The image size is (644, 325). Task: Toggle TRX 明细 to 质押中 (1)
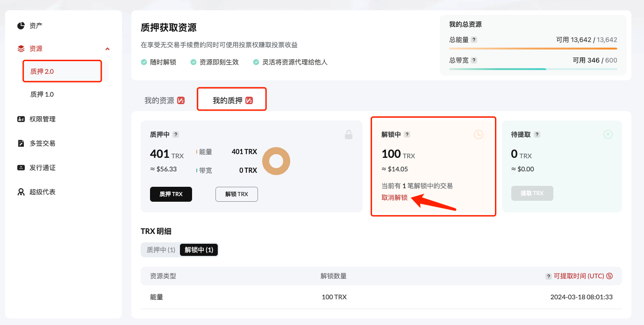point(161,250)
